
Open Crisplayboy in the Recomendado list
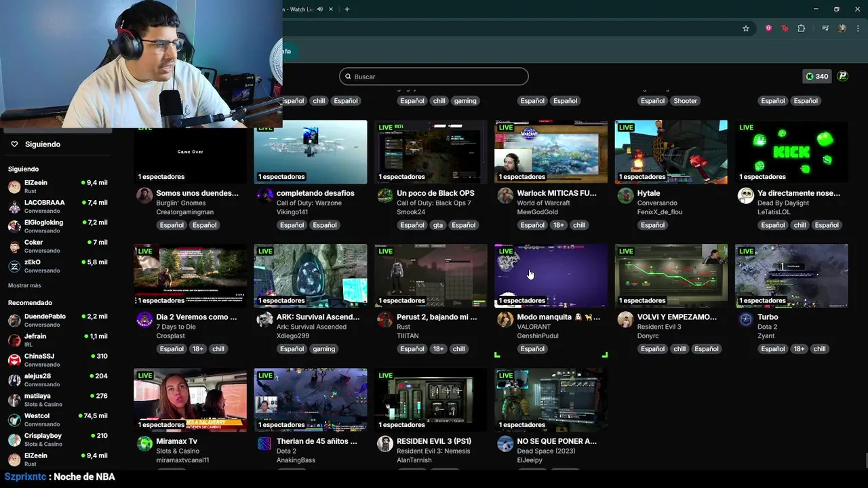[58, 440]
